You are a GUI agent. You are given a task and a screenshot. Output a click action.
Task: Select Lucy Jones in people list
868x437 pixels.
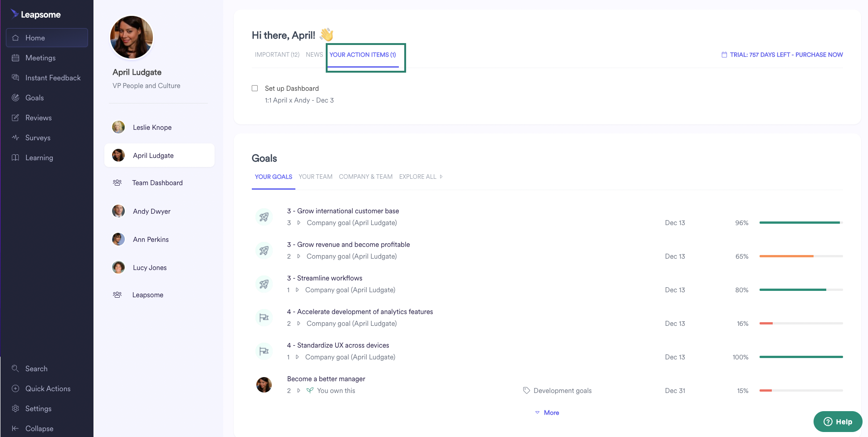tap(159, 267)
